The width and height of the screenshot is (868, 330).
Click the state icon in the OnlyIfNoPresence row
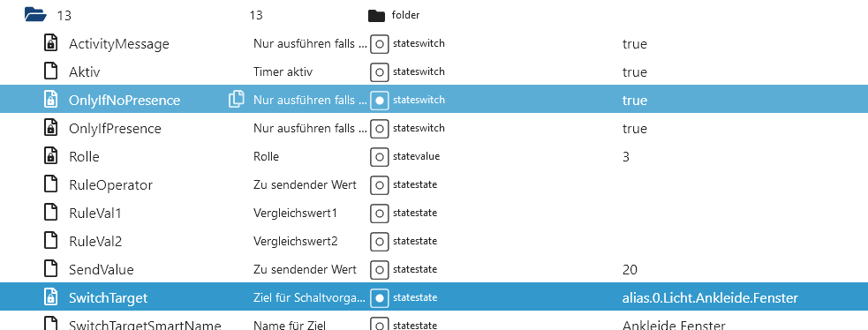pos(379,100)
